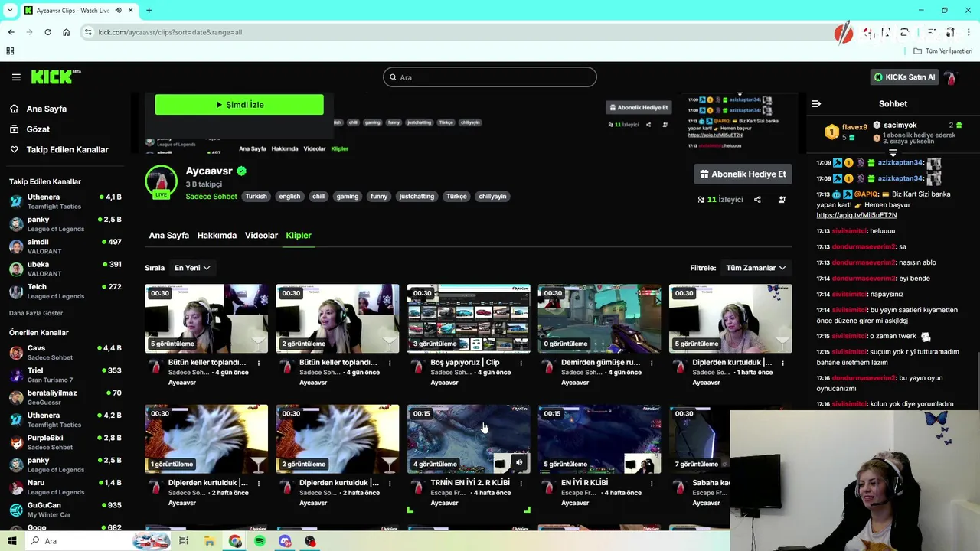Open options for TRNİN EN İYİ 2. R KLİBİ
The height and width of the screenshot is (551, 980).
(x=521, y=483)
